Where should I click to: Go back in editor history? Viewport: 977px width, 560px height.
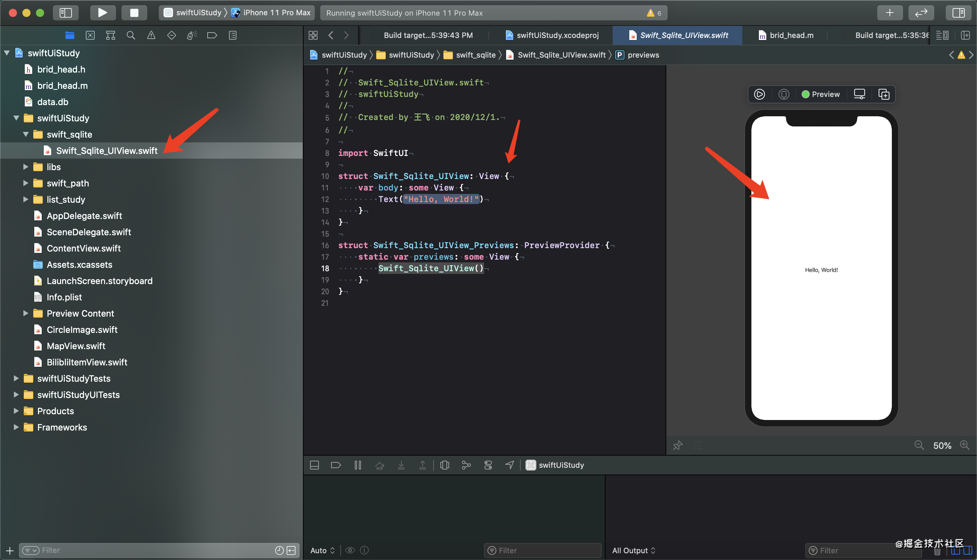(331, 35)
